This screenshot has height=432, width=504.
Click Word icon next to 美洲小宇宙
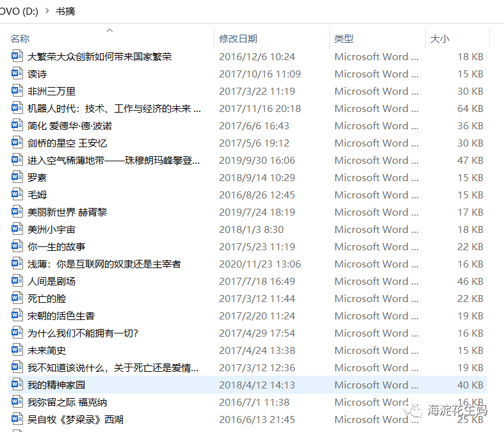tap(17, 229)
